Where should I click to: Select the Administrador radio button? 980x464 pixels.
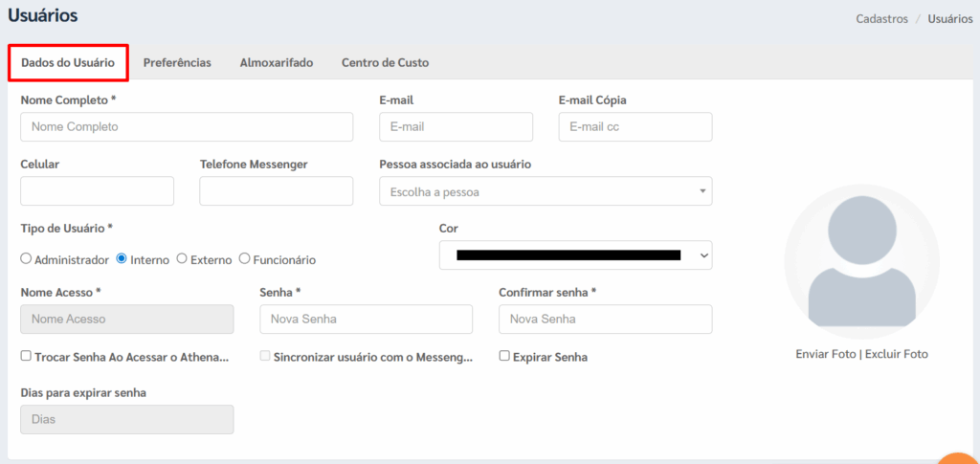[26, 258]
